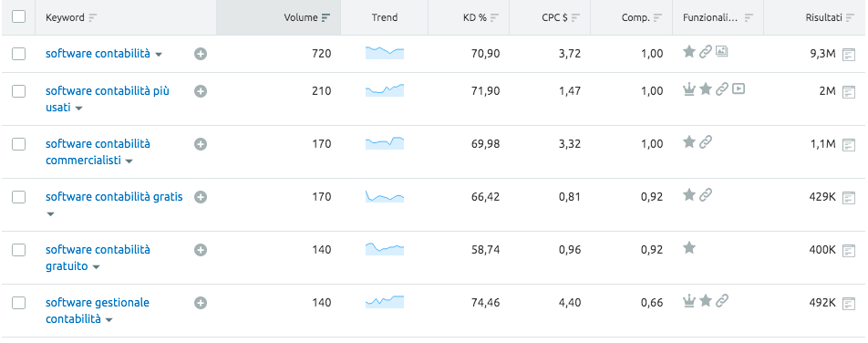This screenshot has height=343, width=868.
Task: Add 'software contabilità' keyword via plus icon
Action: point(201,54)
